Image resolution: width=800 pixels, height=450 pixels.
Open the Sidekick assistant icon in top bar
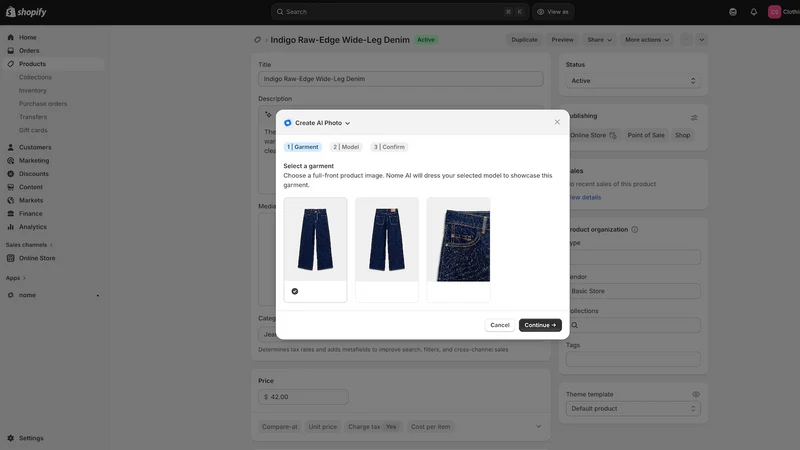(x=733, y=12)
